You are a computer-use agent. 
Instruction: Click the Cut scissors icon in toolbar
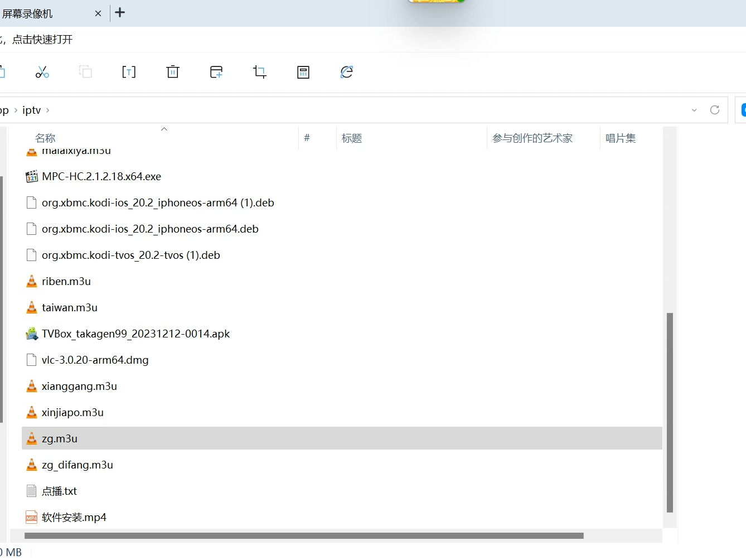(x=42, y=72)
